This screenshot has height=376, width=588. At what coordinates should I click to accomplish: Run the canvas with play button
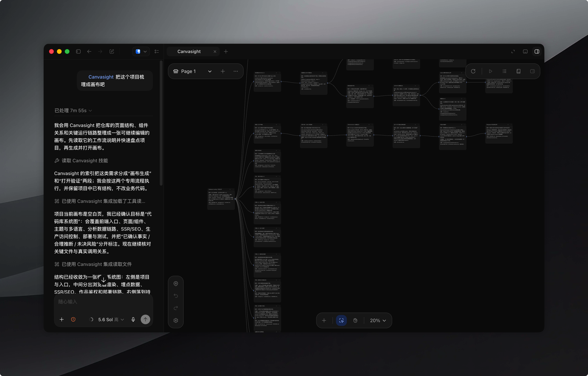(491, 71)
